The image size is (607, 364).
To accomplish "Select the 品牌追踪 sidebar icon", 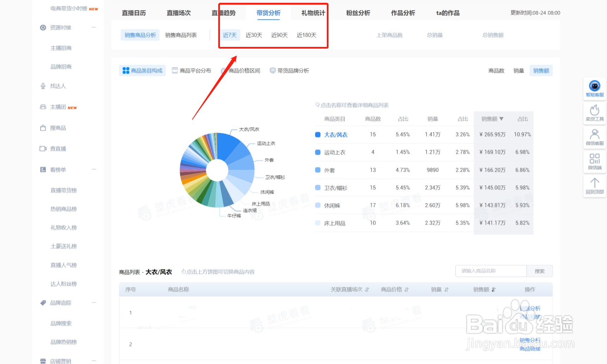I will (43, 302).
